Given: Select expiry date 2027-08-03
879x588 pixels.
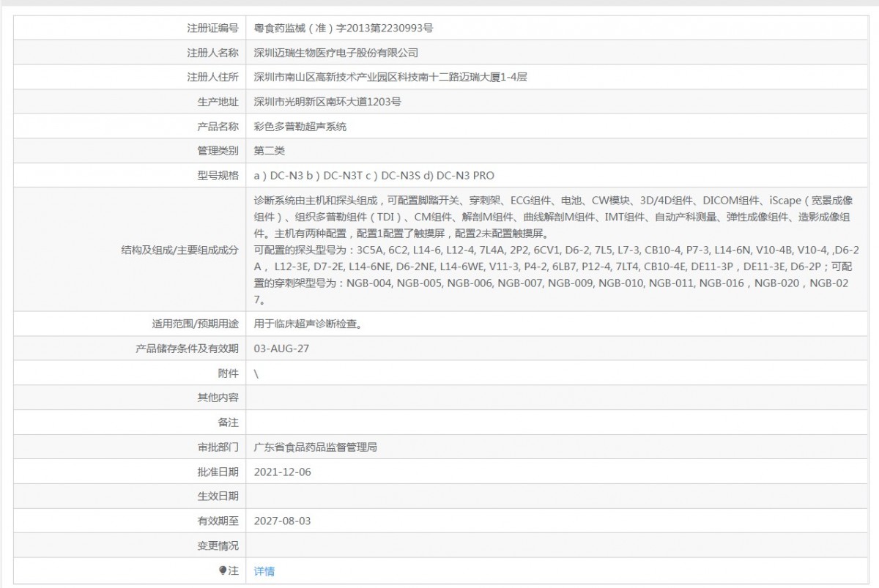Looking at the screenshot, I should [x=283, y=521].
